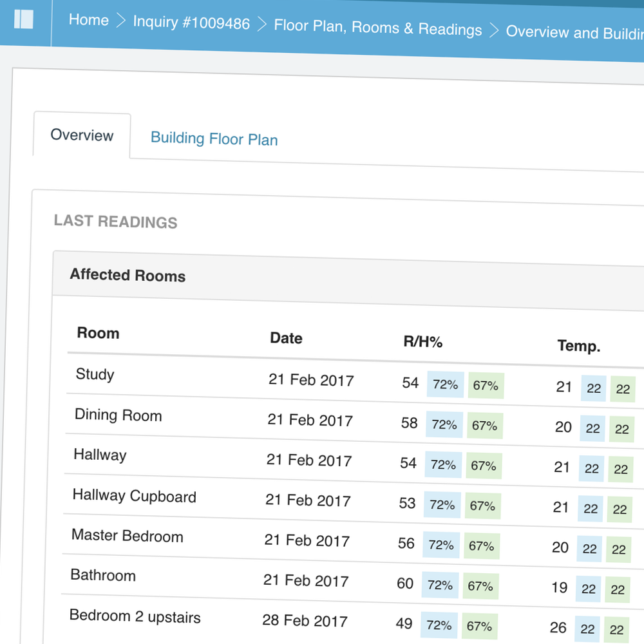Click the Temp. column header
644x644 pixels.
tap(578, 346)
